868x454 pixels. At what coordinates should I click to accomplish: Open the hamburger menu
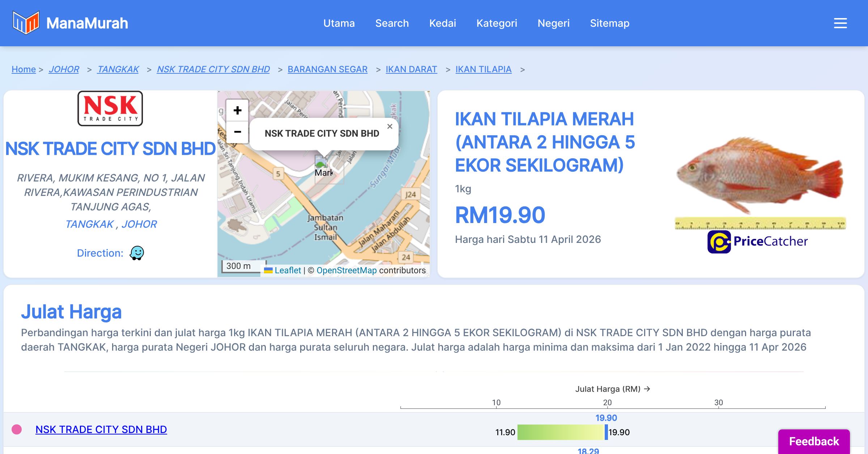840,23
